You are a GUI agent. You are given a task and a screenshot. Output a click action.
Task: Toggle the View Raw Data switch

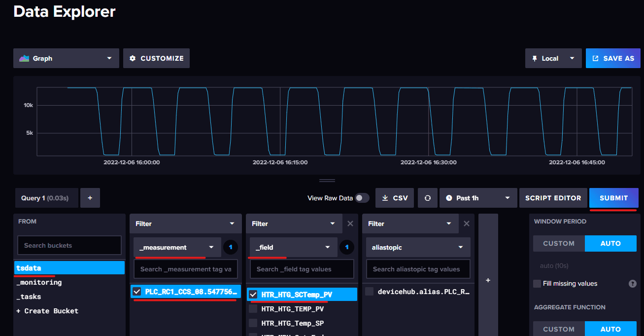362,198
